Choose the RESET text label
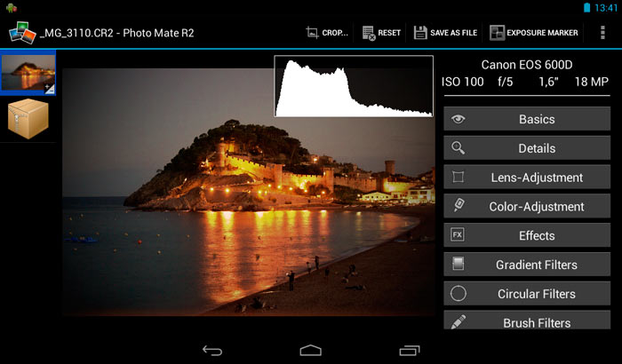The height and width of the screenshot is (364, 622). point(389,33)
